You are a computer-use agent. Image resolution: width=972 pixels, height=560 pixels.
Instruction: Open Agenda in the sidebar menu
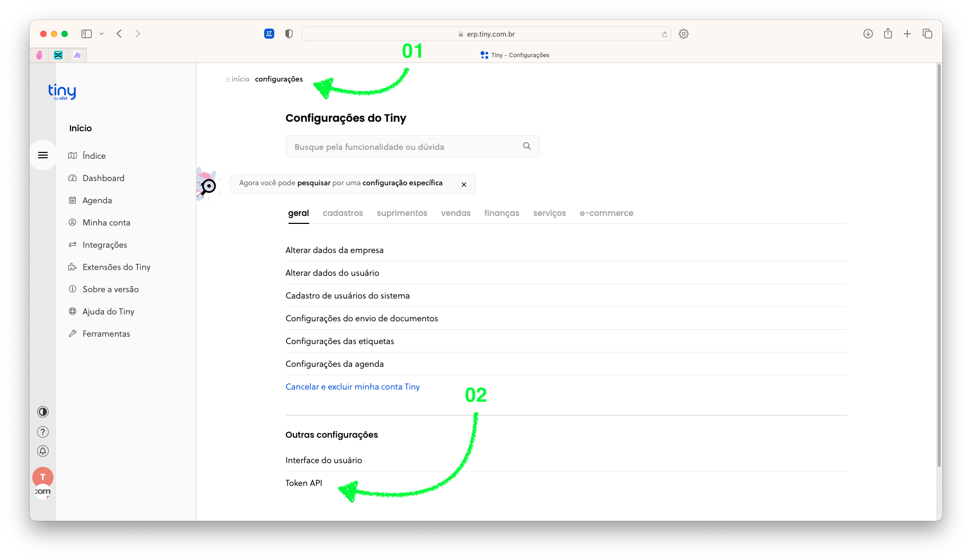click(x=97, y=200)
